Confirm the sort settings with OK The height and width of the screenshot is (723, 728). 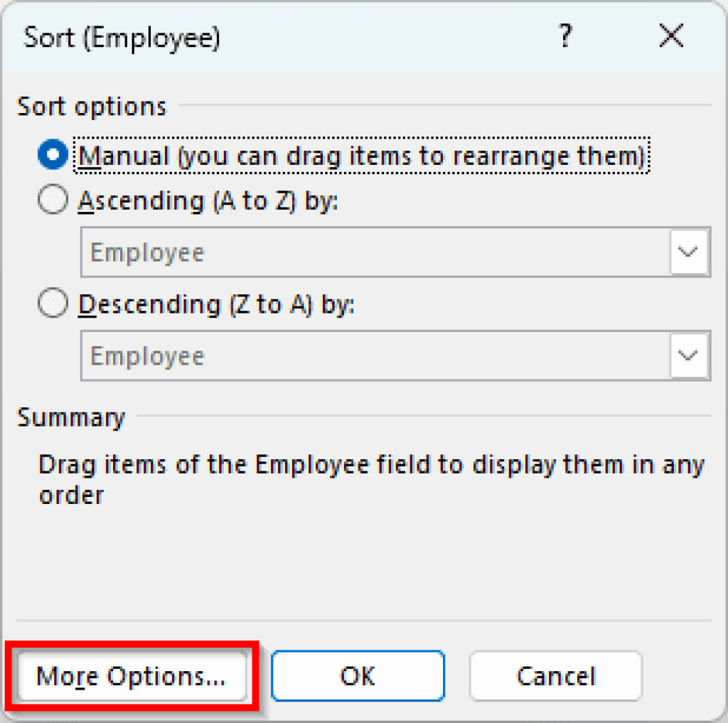358,676
